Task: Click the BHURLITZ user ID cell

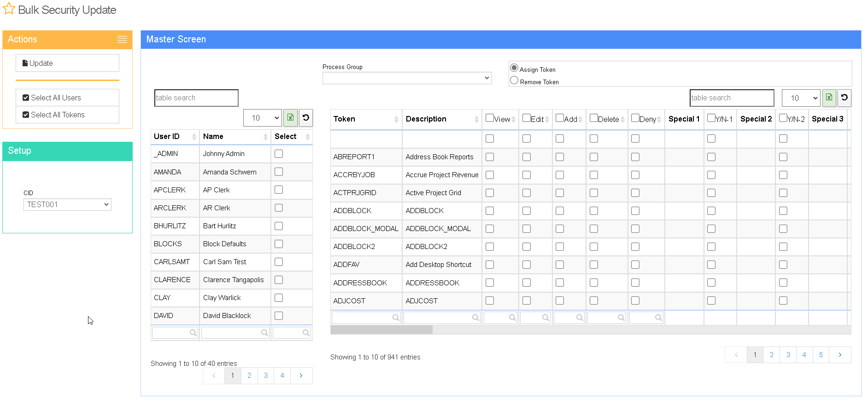Action: coord(175,226)
